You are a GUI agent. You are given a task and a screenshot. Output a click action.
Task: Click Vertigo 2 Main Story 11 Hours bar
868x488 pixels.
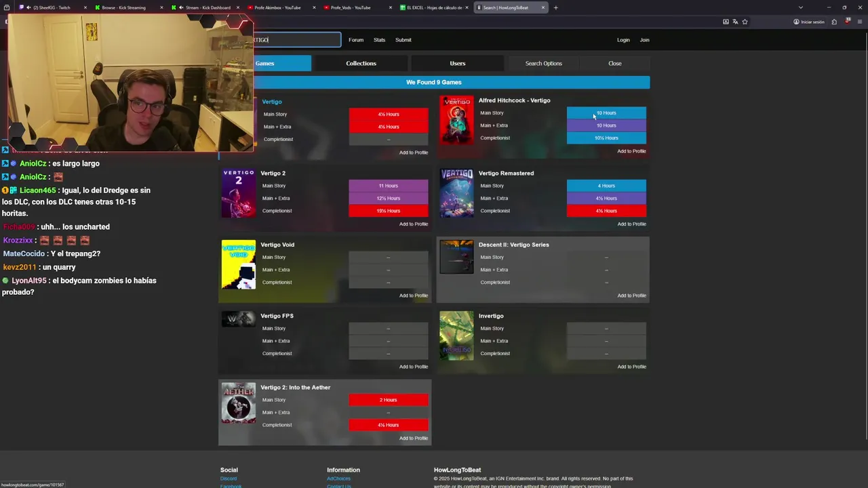click(x=389, y=186)
